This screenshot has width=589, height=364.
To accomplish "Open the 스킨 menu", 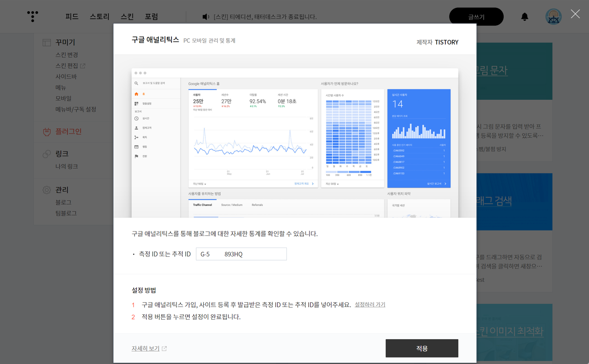I will tap(127, 17).
